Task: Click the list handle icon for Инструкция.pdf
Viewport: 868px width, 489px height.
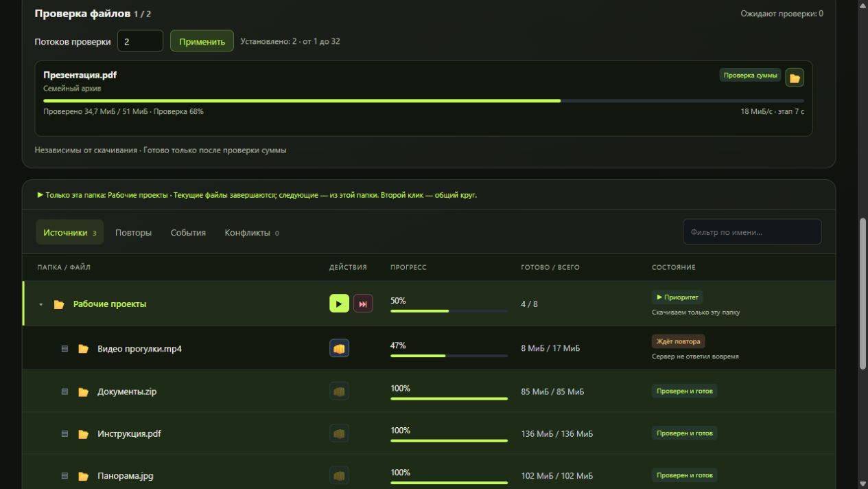Action: tap(65, 434)
